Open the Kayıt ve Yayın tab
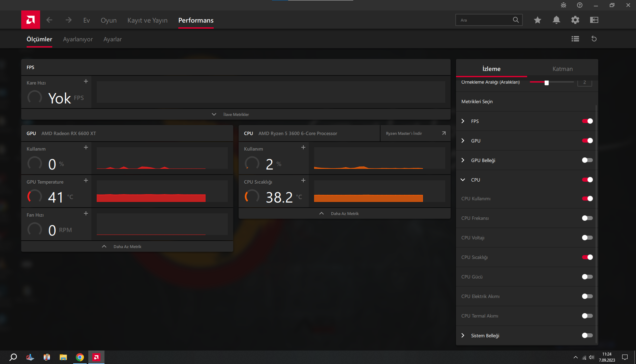636x364 pixels. 147,20
